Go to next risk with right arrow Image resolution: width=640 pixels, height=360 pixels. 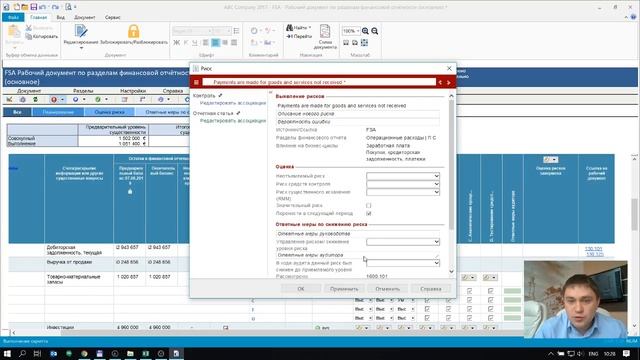coord(449,82)
